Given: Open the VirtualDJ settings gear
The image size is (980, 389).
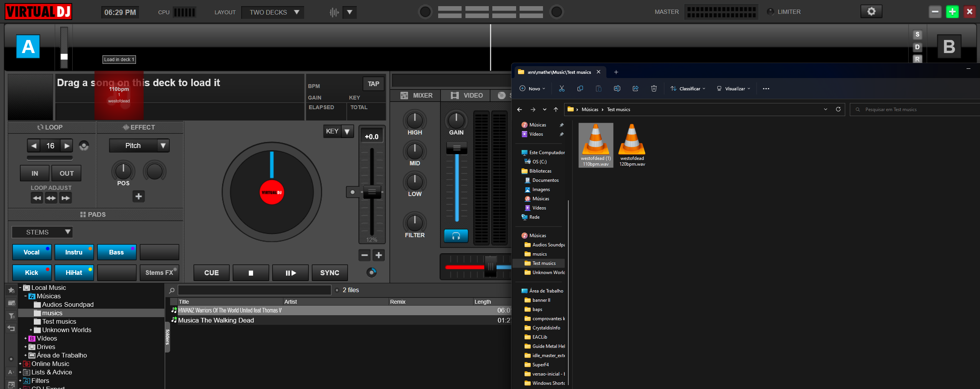Looking at the screenshot, I should (x=871, y=12).
